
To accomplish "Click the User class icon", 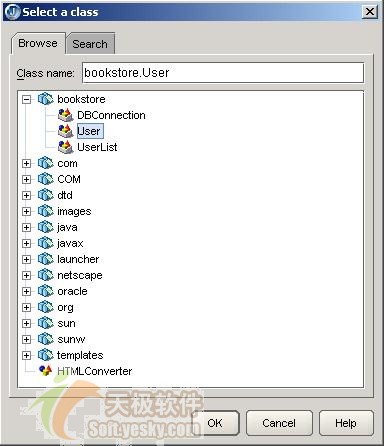I will pyautogui.click(x=65, y=131).
